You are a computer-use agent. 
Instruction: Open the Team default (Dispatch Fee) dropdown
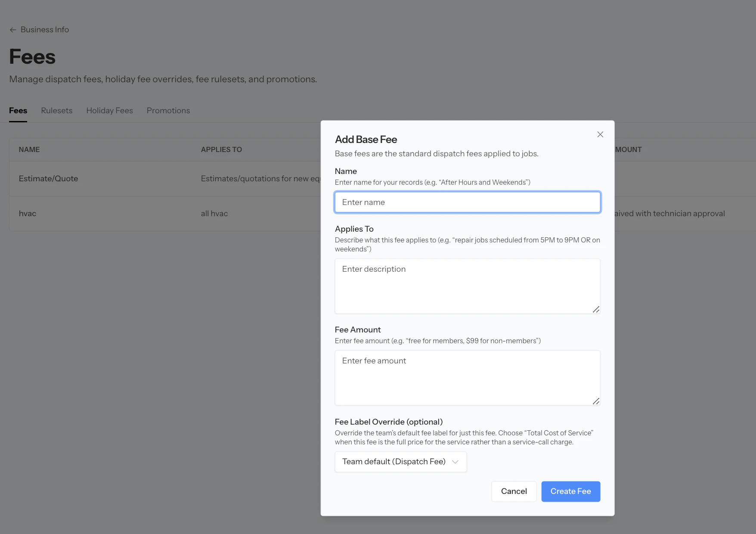pyautogui.click(x=401, y=462)
